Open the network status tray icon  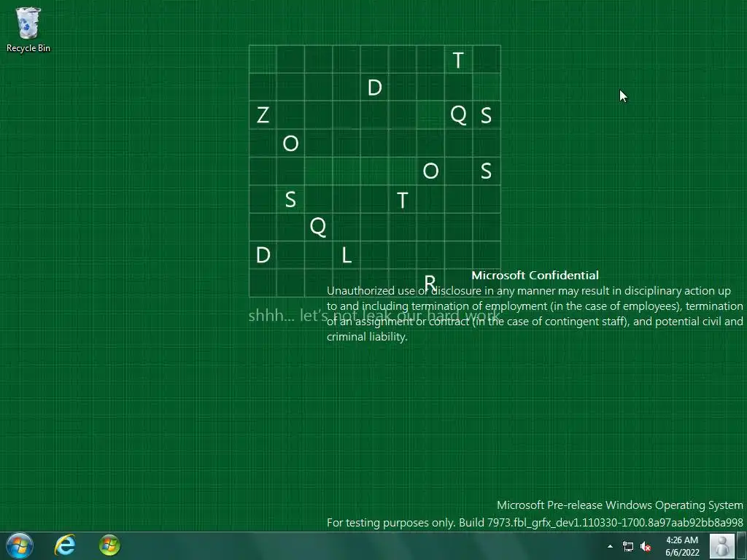coord(628,546)
